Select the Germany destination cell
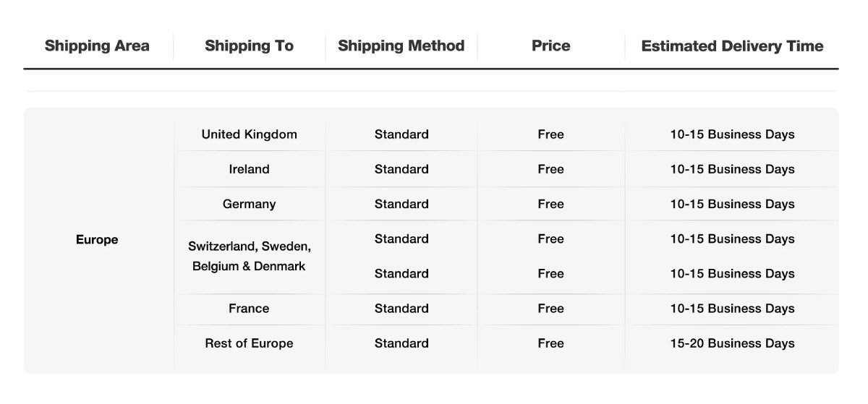The image size is (868, 404). point(249,204)
